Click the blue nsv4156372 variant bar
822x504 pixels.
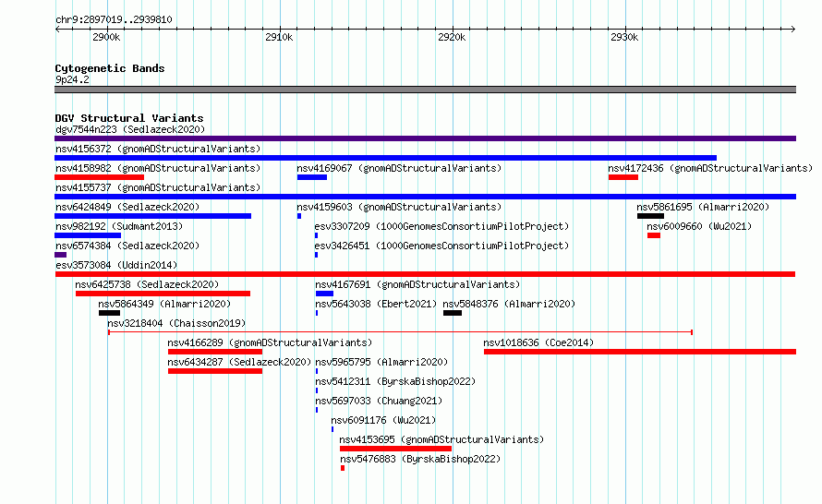385,158
